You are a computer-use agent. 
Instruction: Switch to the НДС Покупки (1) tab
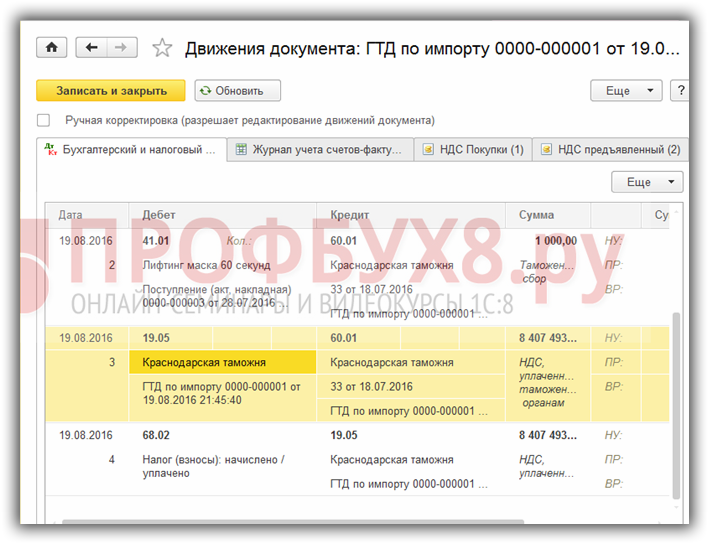tap(473, 150)
